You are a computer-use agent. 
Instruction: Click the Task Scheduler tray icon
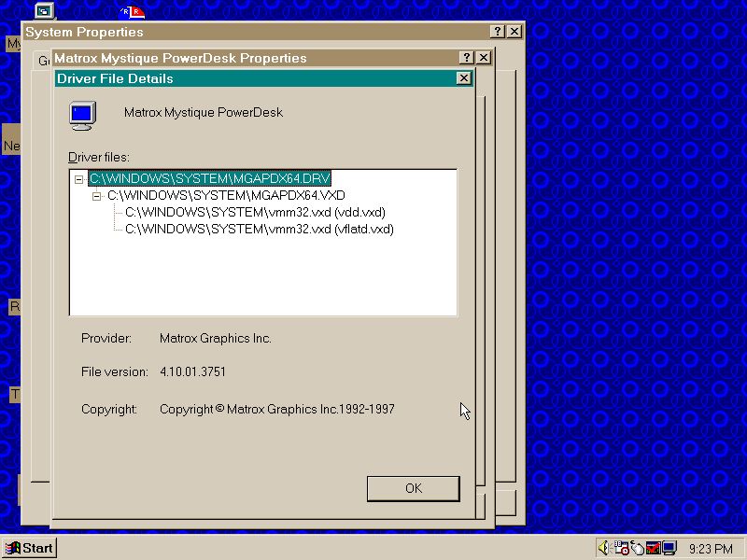pyautogui.click(x=620, y=548)
